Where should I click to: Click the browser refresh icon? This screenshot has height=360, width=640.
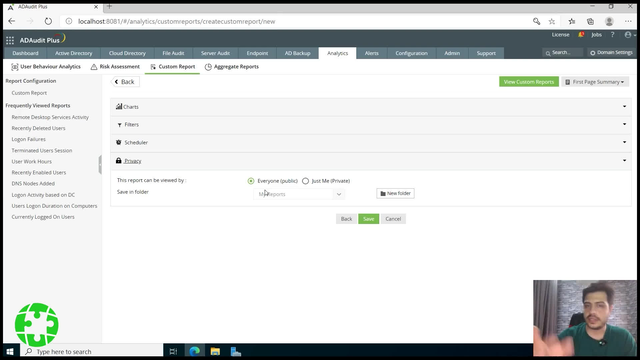coord(48,21)
